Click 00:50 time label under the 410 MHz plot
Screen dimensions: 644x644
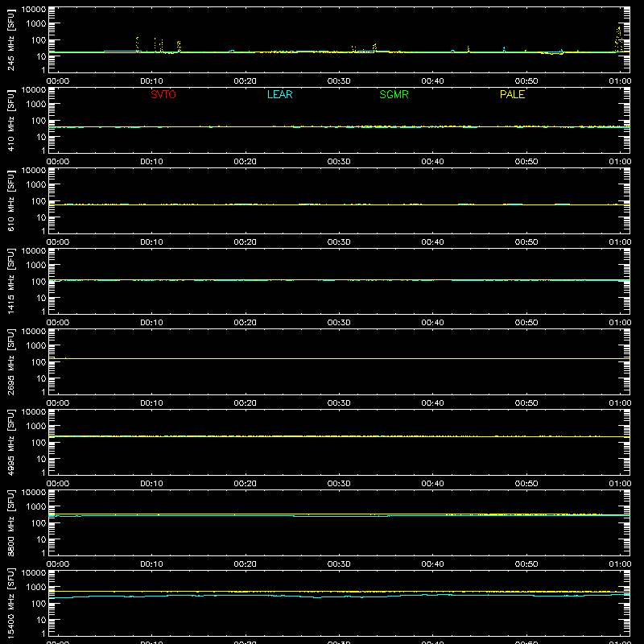(x=526, y=162)
